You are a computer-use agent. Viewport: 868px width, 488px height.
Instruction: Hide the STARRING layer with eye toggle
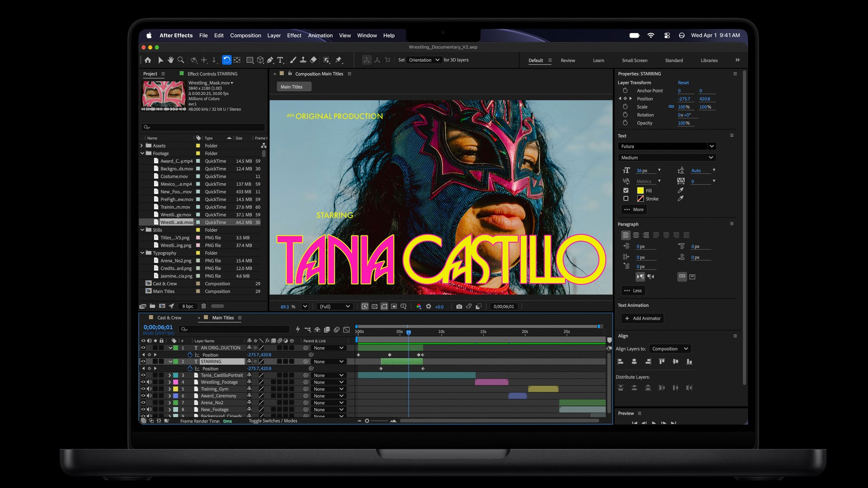click(x=143, y=361)
